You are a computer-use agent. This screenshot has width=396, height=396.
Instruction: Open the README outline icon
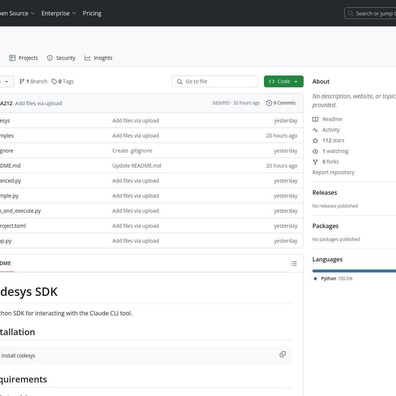[x=294, y=263]
